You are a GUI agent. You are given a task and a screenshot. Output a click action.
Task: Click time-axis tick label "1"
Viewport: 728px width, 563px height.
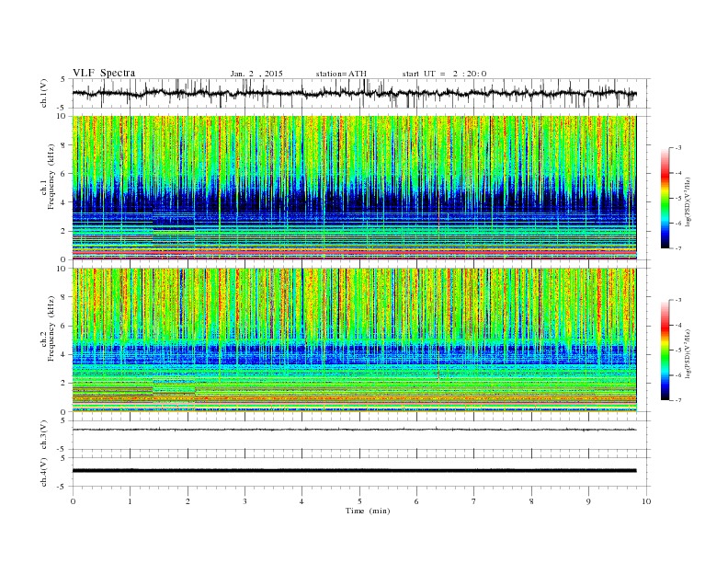[x=130, y=501]
